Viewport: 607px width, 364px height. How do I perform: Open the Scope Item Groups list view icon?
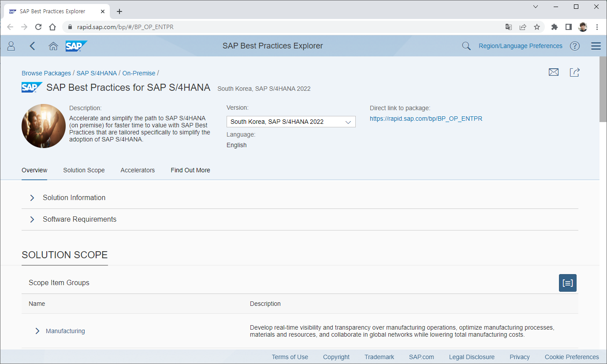tap(567, 283)
